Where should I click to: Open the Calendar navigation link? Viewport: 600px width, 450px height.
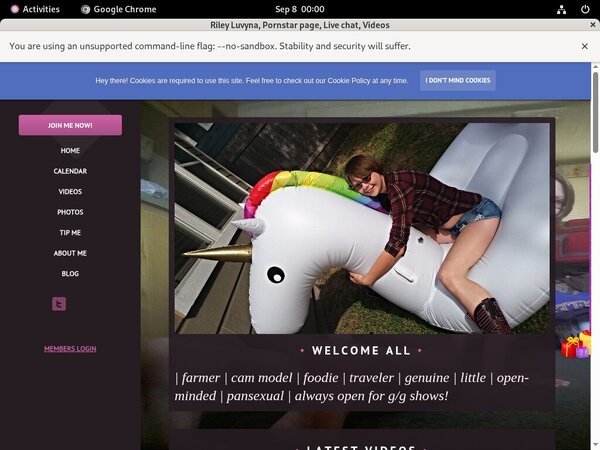click(70, 171)
